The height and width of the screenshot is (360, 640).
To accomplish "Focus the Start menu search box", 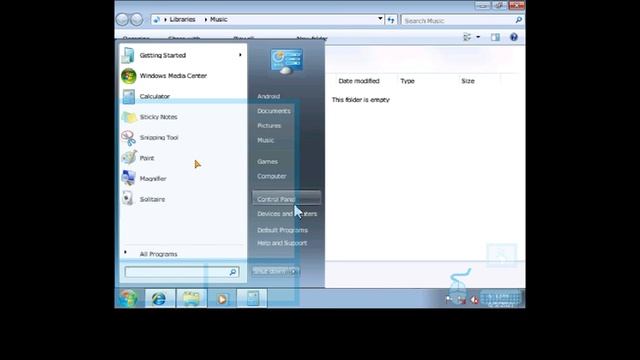I will click(182, 272).
